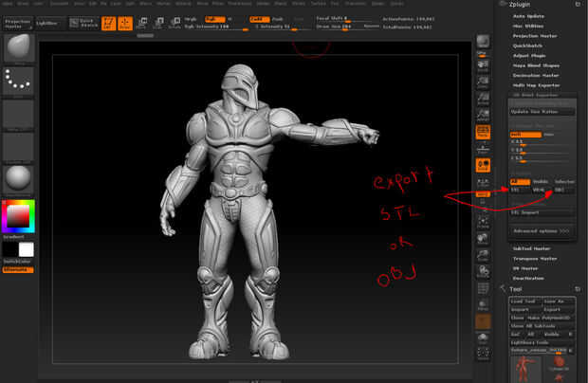Expand Decimation Master plugin section
The height and width of the screenshot is (383, 588).
point(536,75)
